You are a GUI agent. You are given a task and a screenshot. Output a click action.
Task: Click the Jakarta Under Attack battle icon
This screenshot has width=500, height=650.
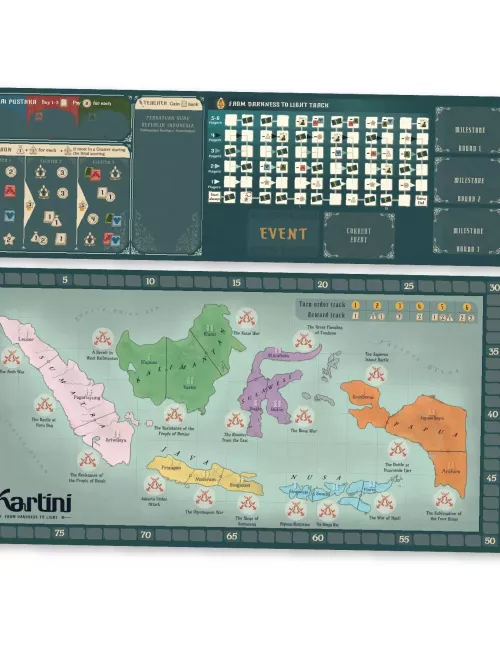tap(154, 484)
